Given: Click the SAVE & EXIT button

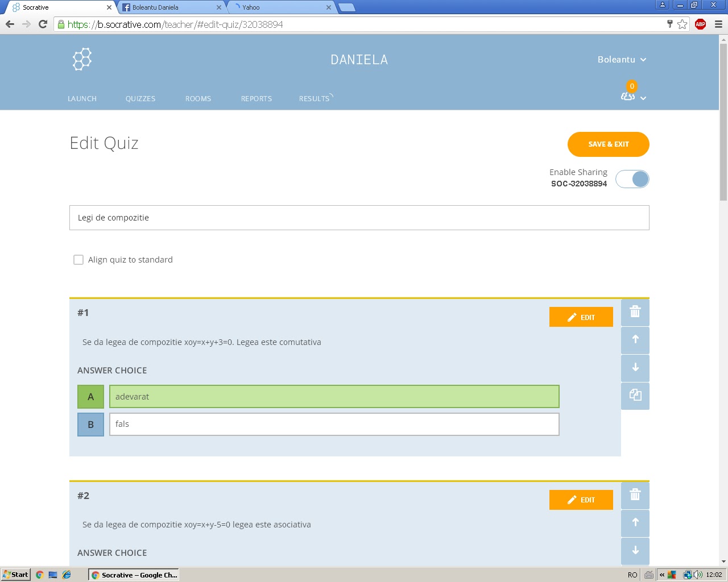Looking at the screenshot, I should pyautogui.click(x=609, y=144).
